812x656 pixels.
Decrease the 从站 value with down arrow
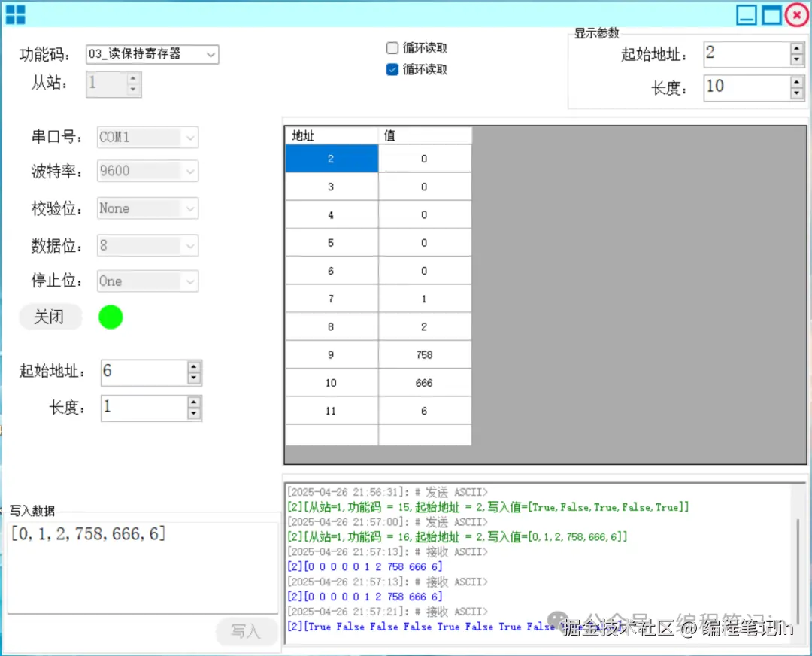coord(133,89)
